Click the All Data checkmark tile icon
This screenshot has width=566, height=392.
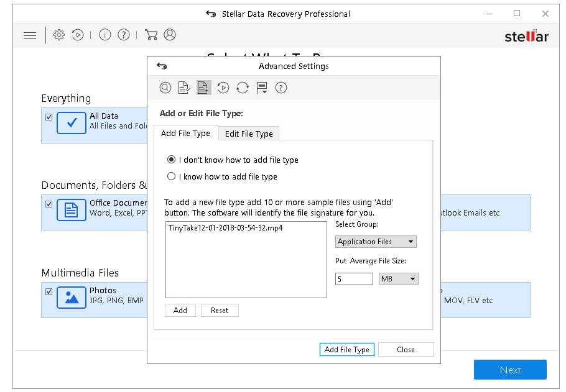72,123
